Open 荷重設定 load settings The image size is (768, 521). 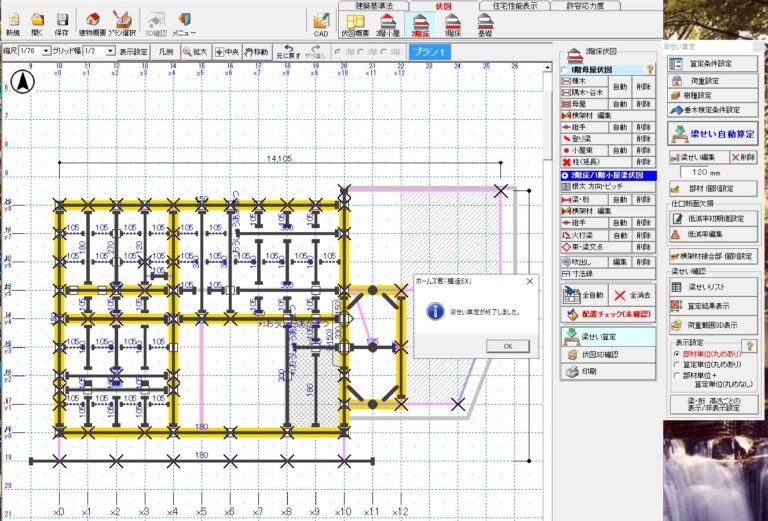[x=713, y=81]
